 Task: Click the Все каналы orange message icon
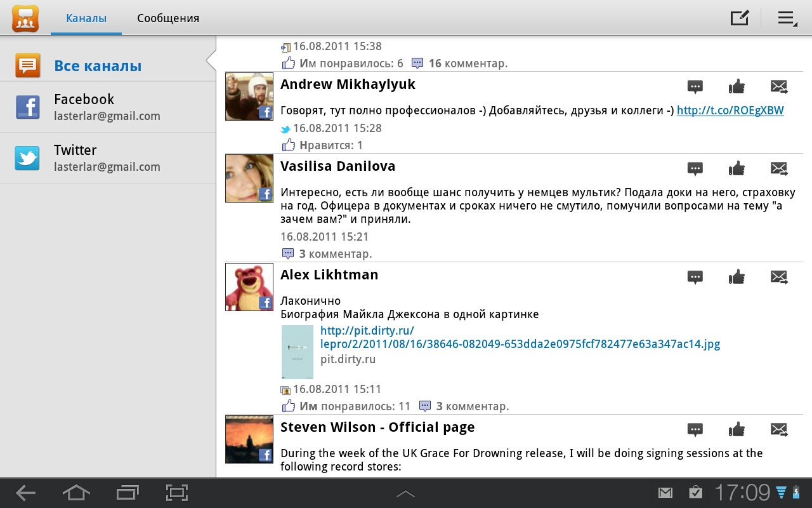[x=28, y=66]
